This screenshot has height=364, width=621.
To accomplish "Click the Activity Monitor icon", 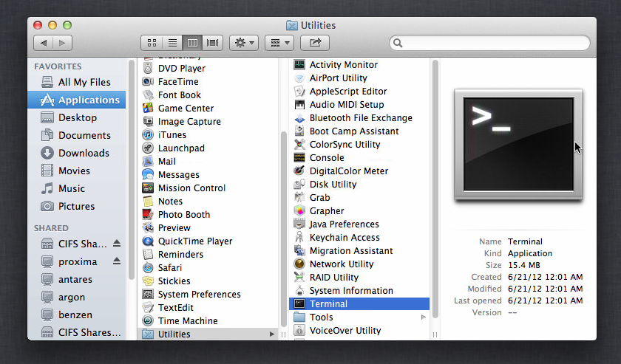I will [299, 64].
